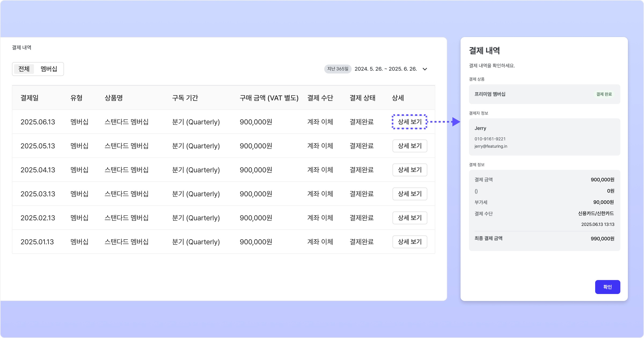Screen dimensions: 644x338
Task: Open 상세 보기 for 2025.01.13 payment
Action: tap(409, 242)
